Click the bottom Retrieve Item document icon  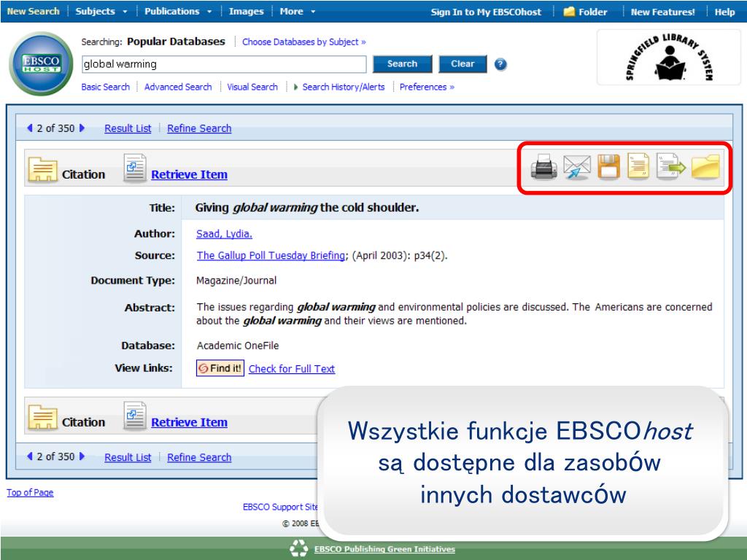tap(135, 416)
